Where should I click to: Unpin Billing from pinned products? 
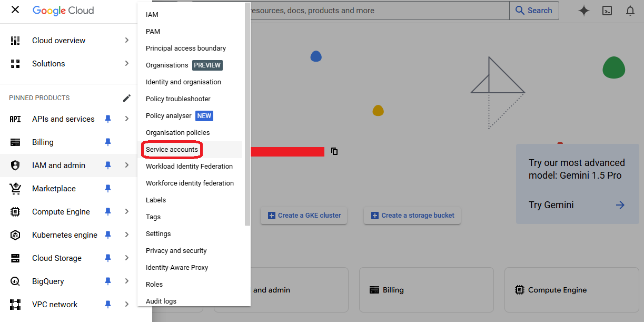click(108, 142)
